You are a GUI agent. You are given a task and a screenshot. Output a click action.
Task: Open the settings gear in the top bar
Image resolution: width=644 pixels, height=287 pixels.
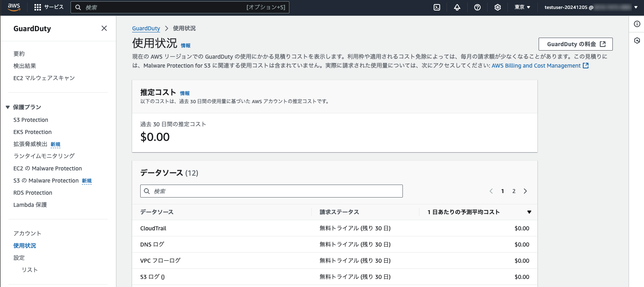(498, 7)
